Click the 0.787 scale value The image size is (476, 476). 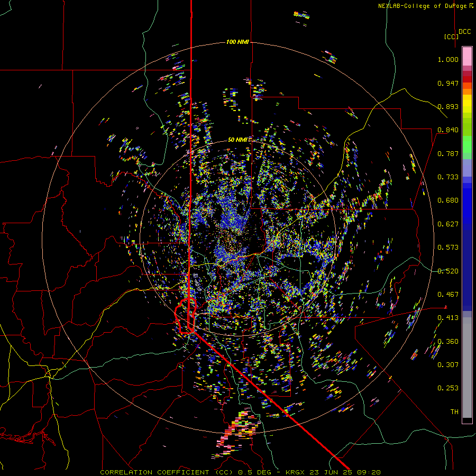tap(448, 153)
